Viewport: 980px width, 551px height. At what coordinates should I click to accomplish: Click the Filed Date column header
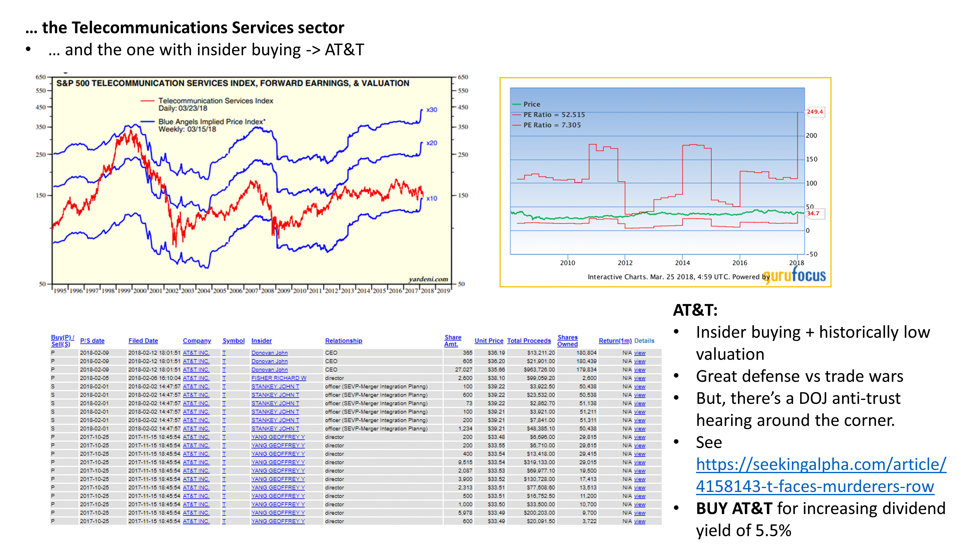point(143,341)
